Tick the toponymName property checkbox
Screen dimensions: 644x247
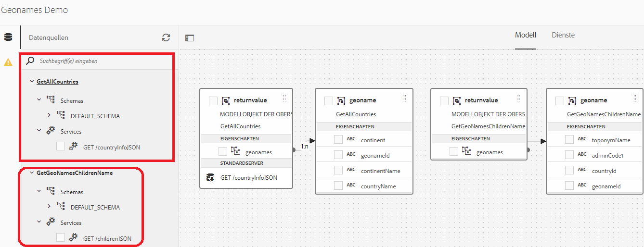click(x=569, y=139)
